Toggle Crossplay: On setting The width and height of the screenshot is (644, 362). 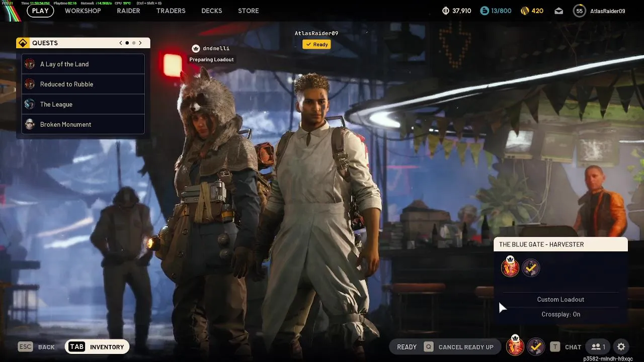pos(560,314)
